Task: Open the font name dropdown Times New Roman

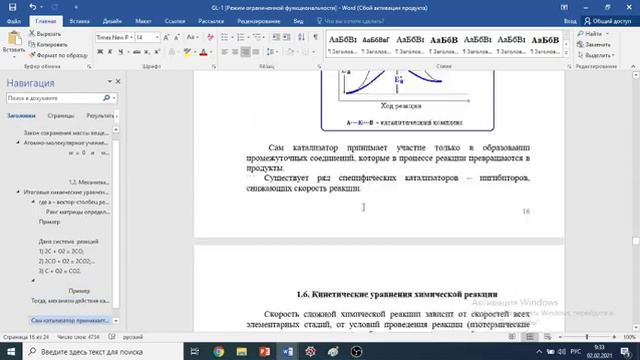Action: point(131,38)
